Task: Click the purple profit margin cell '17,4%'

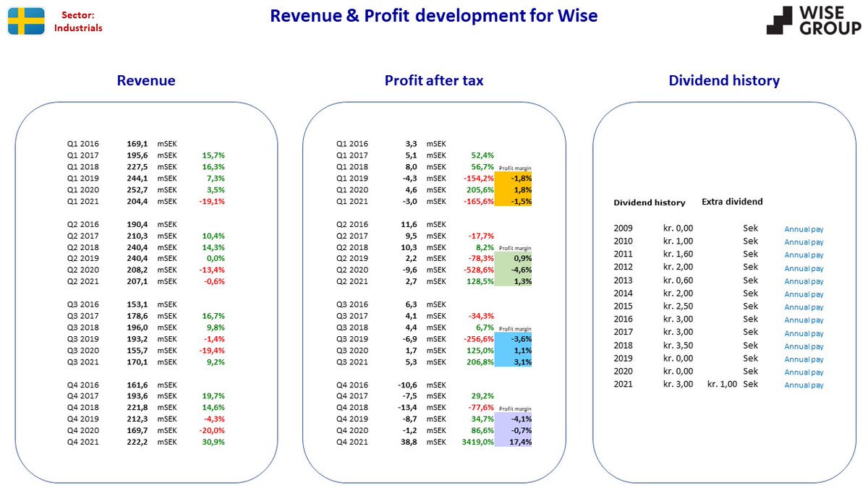Action: pos(513,442)
